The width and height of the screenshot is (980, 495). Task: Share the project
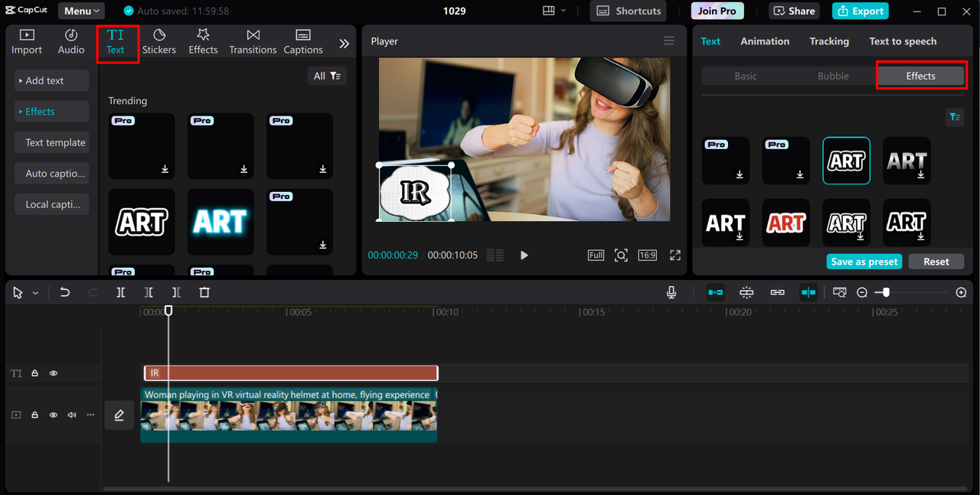tap(794, 11)
